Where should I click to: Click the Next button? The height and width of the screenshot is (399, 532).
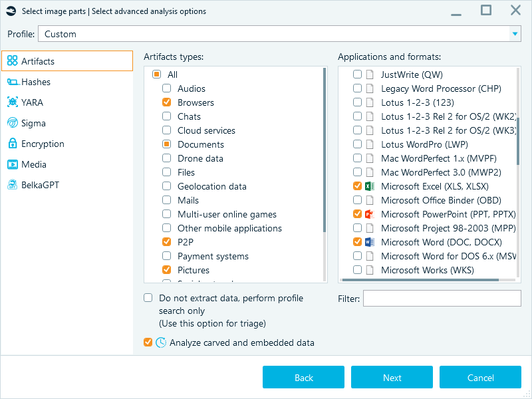[x=392, y=377]
